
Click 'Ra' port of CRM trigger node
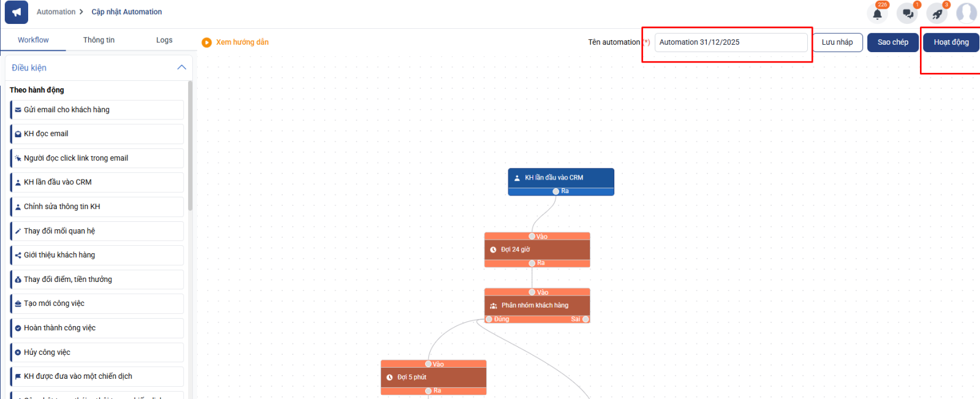[x=556, y=191]
